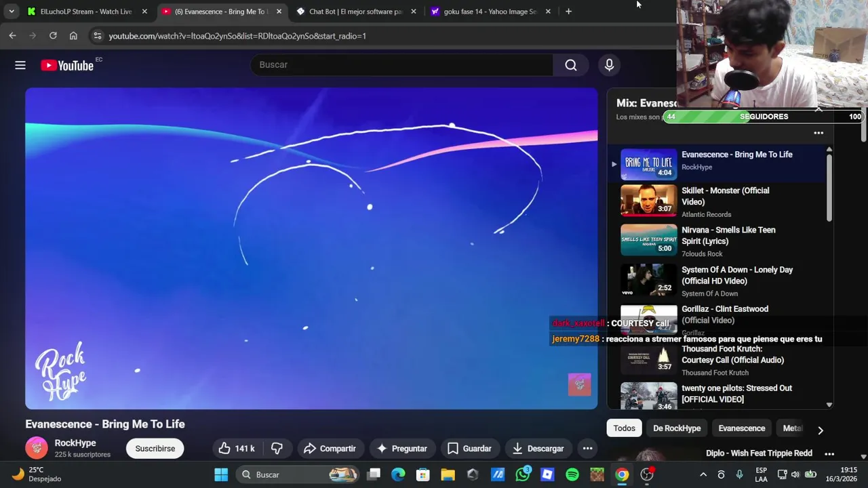
Task: Open Spotify from taskbar
Action: (x=572, y=474)
